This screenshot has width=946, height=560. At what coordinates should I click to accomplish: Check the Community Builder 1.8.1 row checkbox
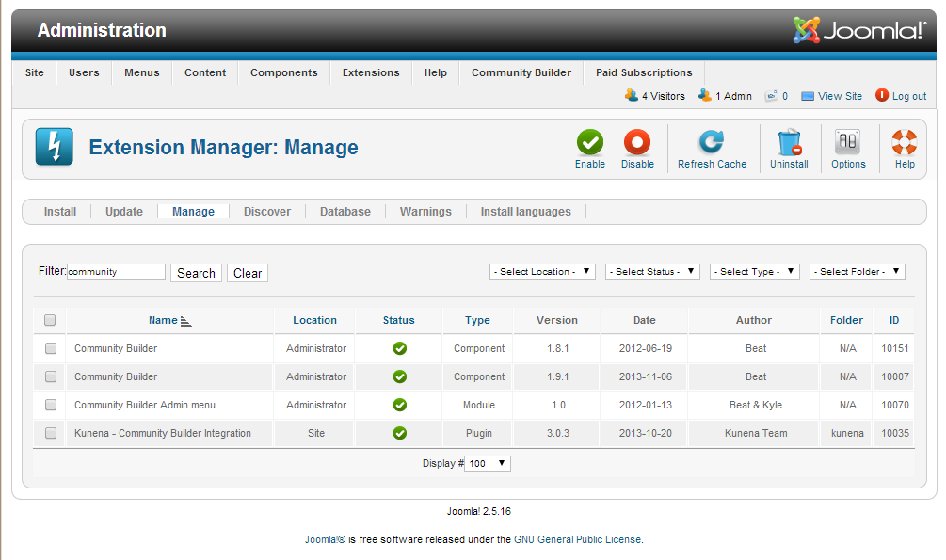click(51, 348)
